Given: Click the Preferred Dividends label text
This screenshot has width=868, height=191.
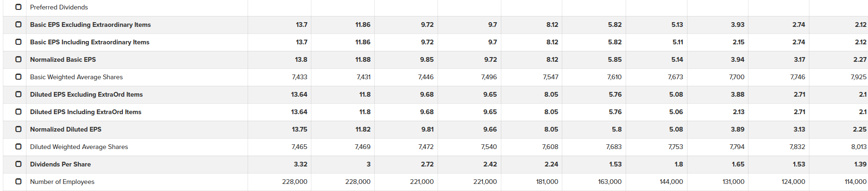Looking at the screenshot, I should (x=59, y=7).
